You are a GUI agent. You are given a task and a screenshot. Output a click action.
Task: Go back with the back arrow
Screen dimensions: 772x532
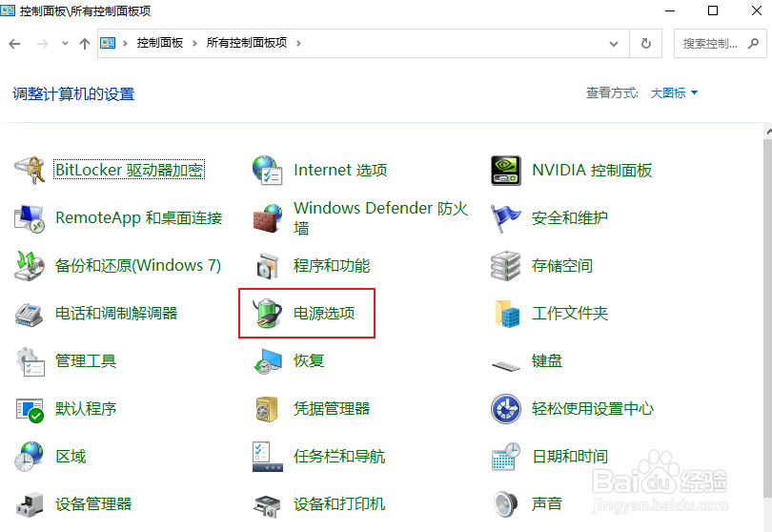[14, 43]
